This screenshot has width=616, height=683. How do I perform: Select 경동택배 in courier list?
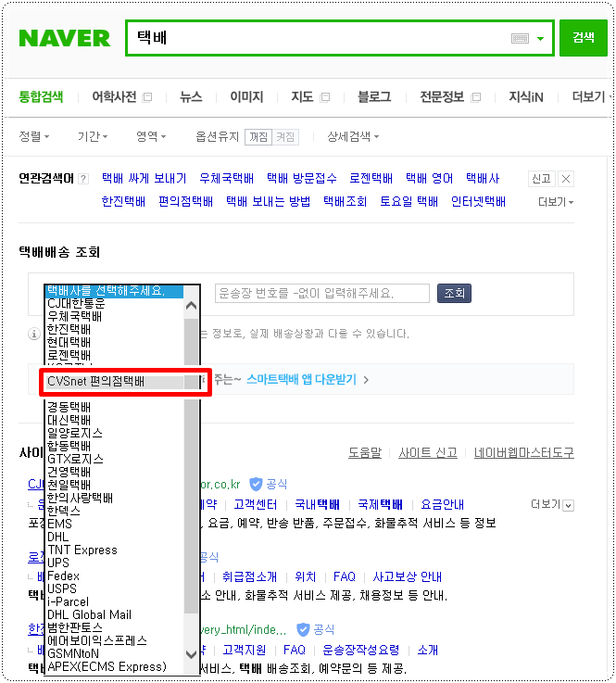click(69, 407)
